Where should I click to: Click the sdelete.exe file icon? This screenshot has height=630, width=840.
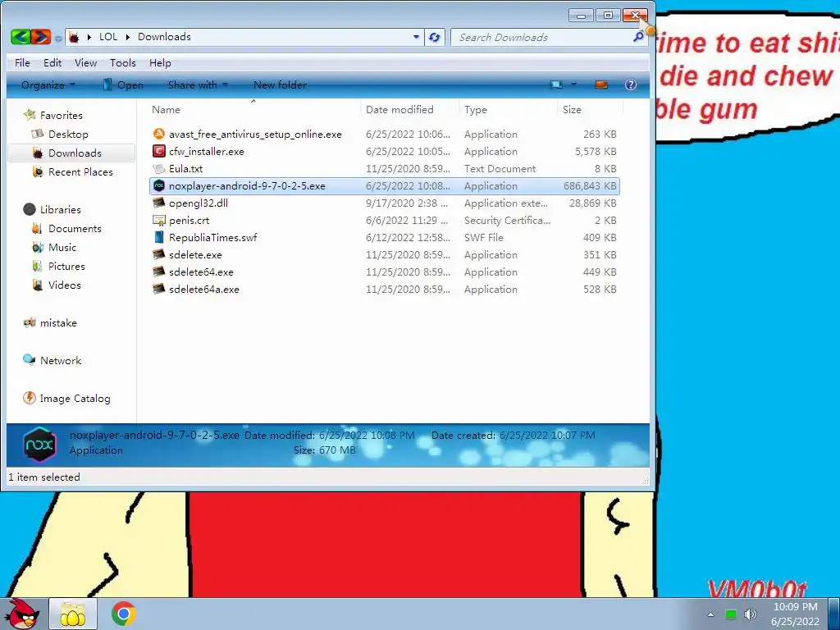158,254
